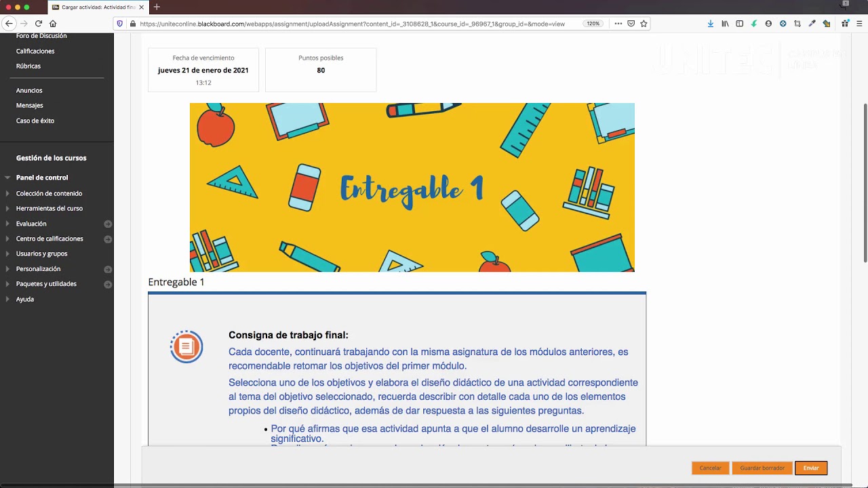
Task: Open the downloads arrow panel
Action: [x=710, y=23]
